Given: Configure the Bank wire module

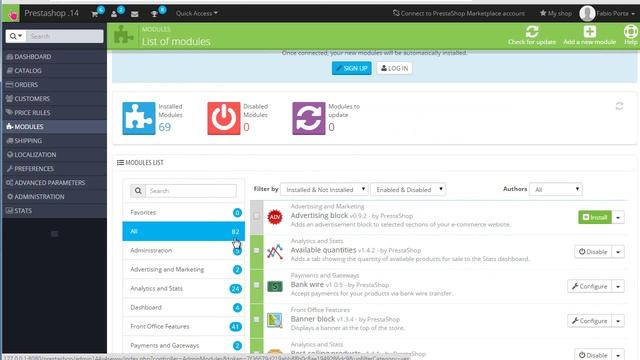Looking at the screenshot, I should pos(589,287).
